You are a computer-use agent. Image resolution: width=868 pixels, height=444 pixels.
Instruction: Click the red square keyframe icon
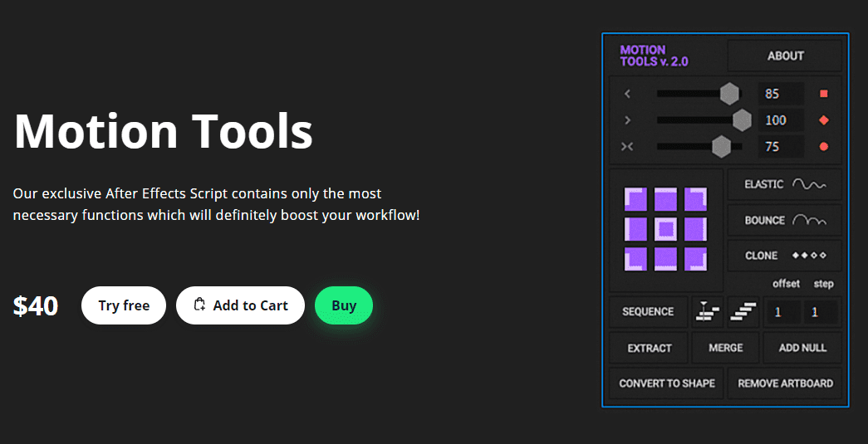[824, 94]
